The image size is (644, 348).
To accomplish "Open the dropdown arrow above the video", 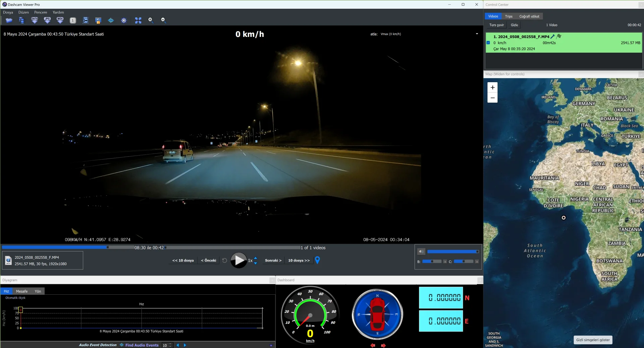I will (x=477, y=34).
